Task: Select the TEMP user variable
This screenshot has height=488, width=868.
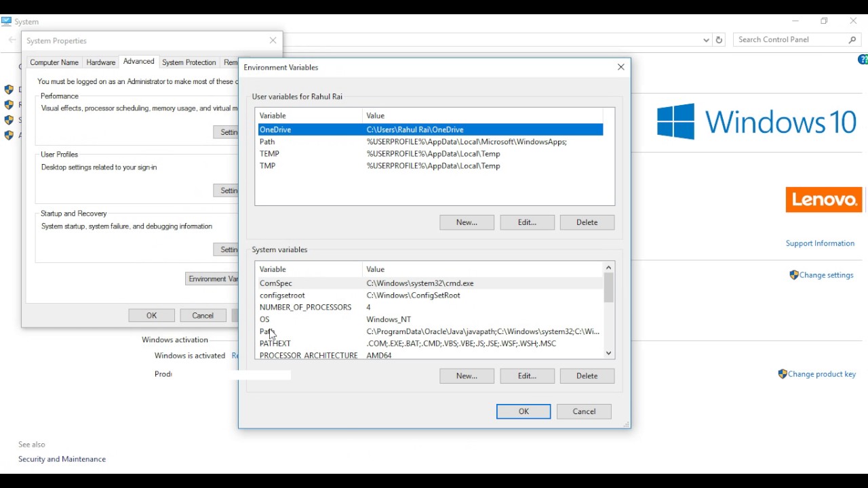Action: 430,154
